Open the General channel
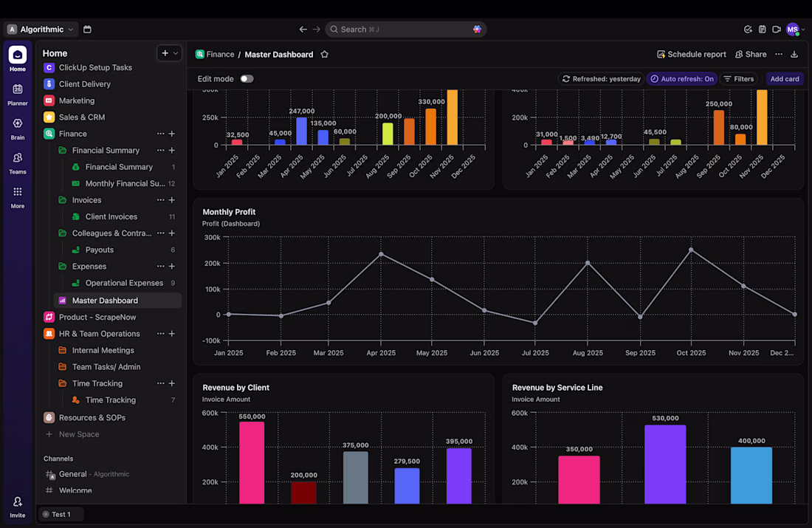 (x=94, y=474)
